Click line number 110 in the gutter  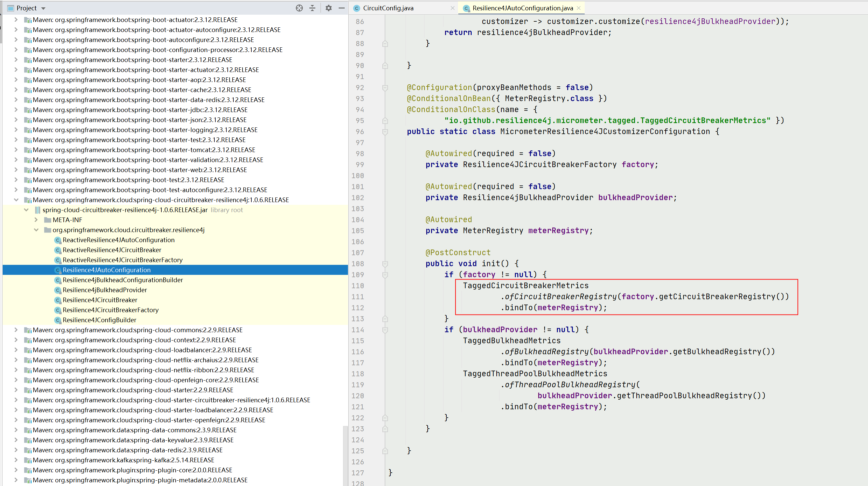point(358,286)
